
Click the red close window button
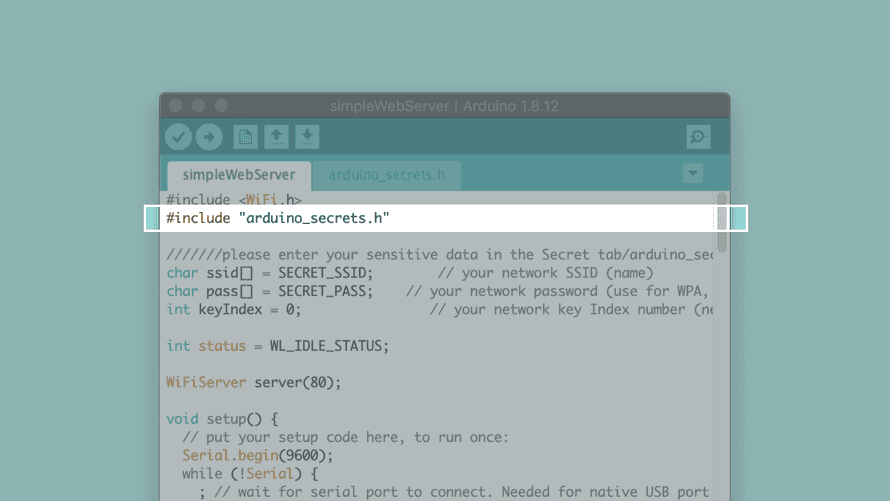coord(176,106)
